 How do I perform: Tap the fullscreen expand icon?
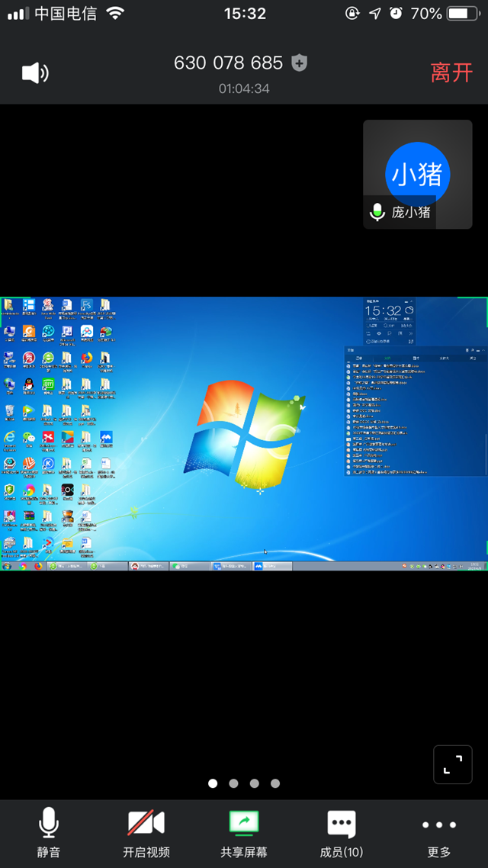[x=453, y=764]
